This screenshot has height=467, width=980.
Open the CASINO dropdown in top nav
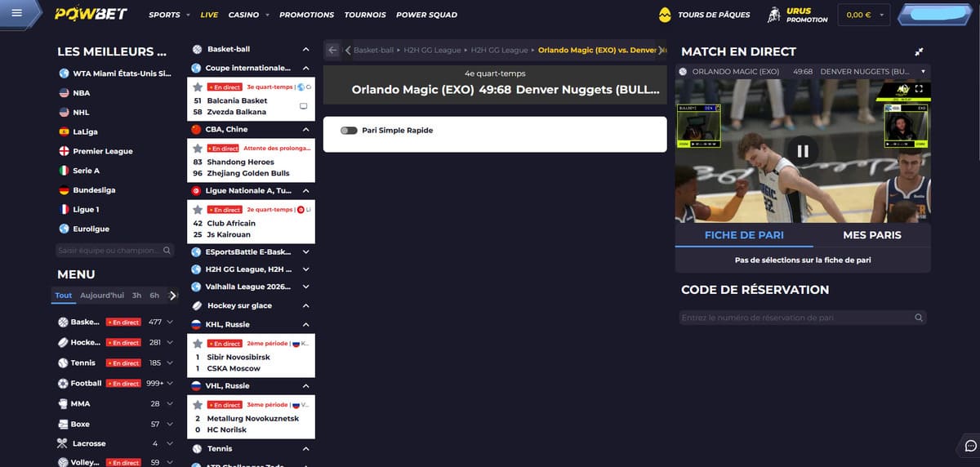click(x=248, y=15)
